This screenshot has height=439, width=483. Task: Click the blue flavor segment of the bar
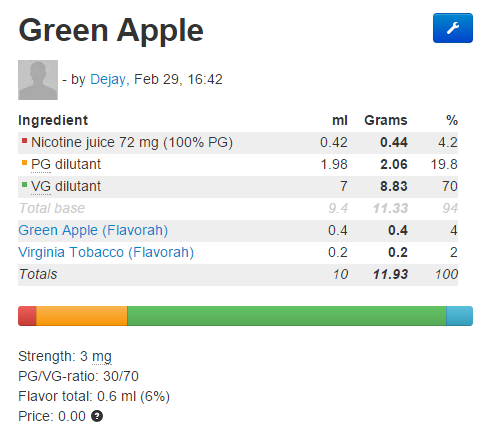pyautogui.click(x=459, y=316)
